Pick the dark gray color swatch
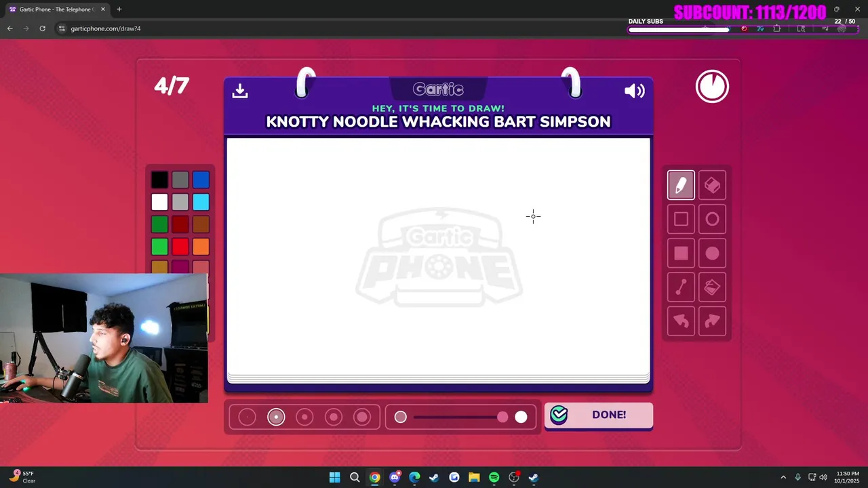Viewport: 868px width, 488px height. pyautogui.click(x=180, y=180)
